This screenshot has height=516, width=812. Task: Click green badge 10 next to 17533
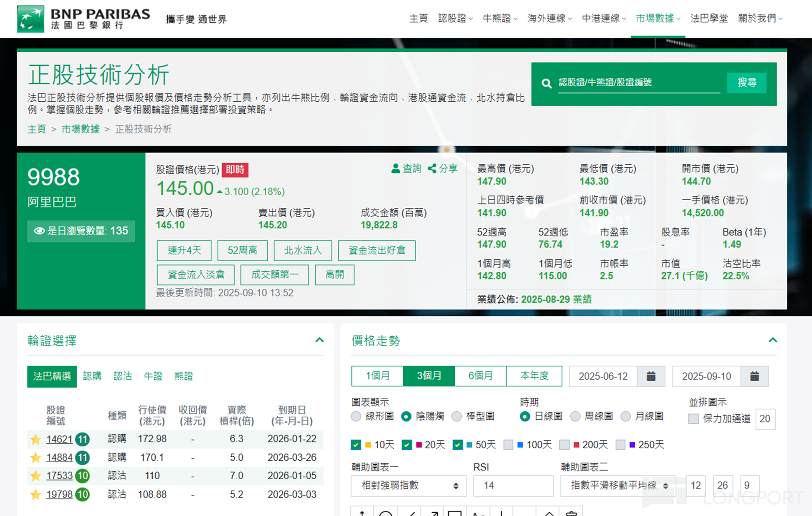tap(83, 476)
